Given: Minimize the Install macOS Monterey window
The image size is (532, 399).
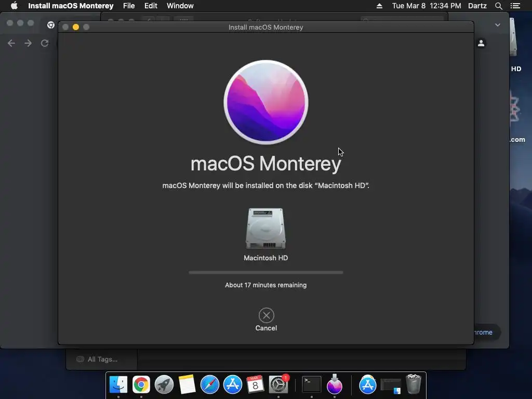Looking at the screenshot, I should pos(76,27).
